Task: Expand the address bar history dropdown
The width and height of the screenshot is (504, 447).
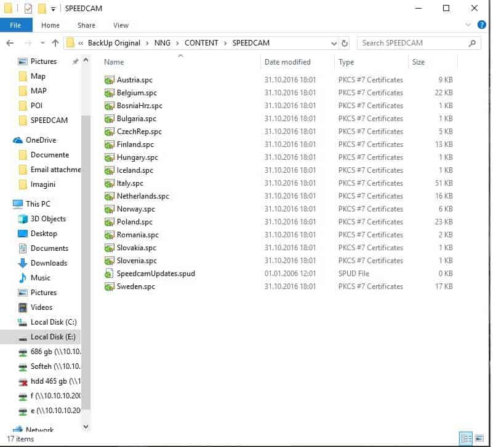Action: click(334, 44)
